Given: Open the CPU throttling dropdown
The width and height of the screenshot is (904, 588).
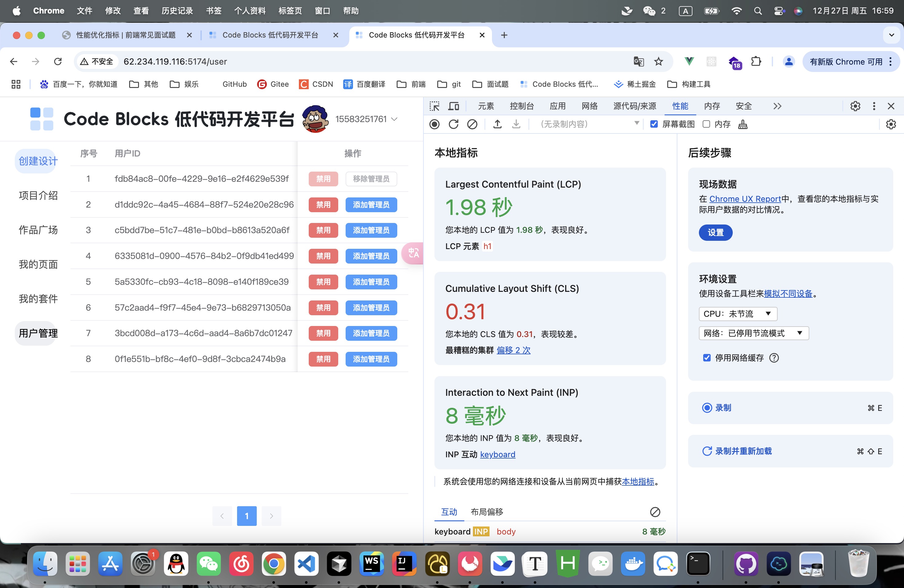Looking at the screenshot, I should click(738, 314).
